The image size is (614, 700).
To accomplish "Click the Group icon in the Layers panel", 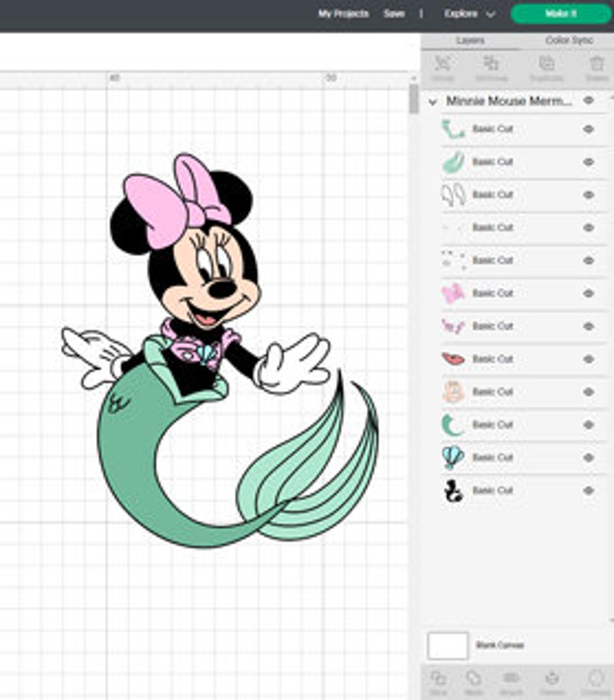I will 442,65.
